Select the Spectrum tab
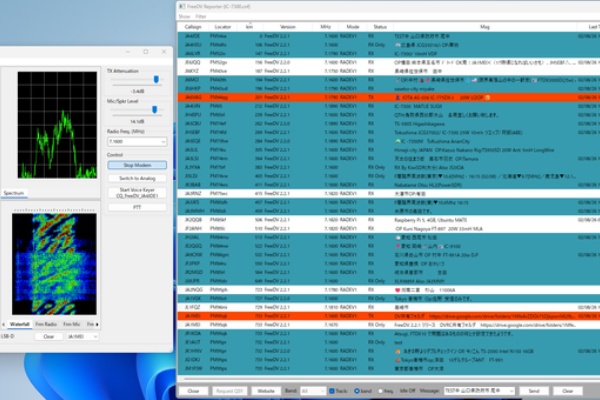The image size is (600, 400). tap(14, 193)
